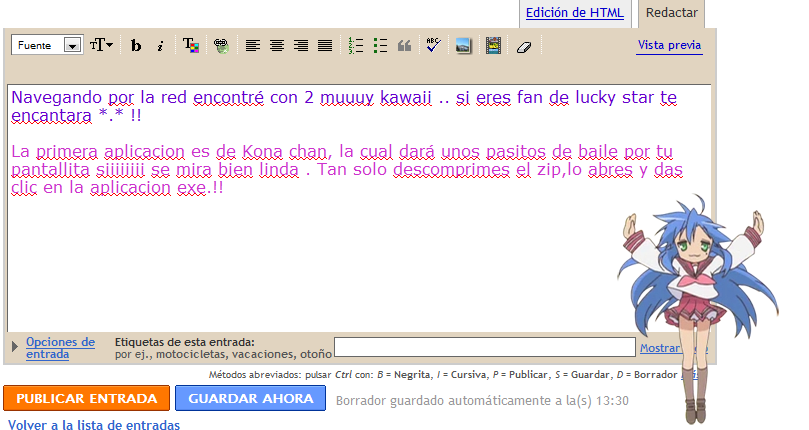Viewport: 809px width, 430px height.
Task: Click the insert link icon
Action: 221,46
